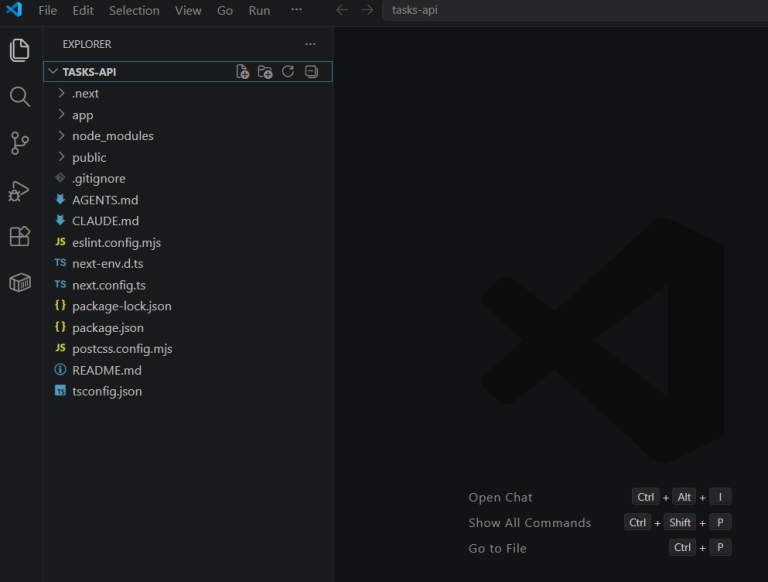
Task: Click the Alt key label for Open Chat
Action: [684, 497]
